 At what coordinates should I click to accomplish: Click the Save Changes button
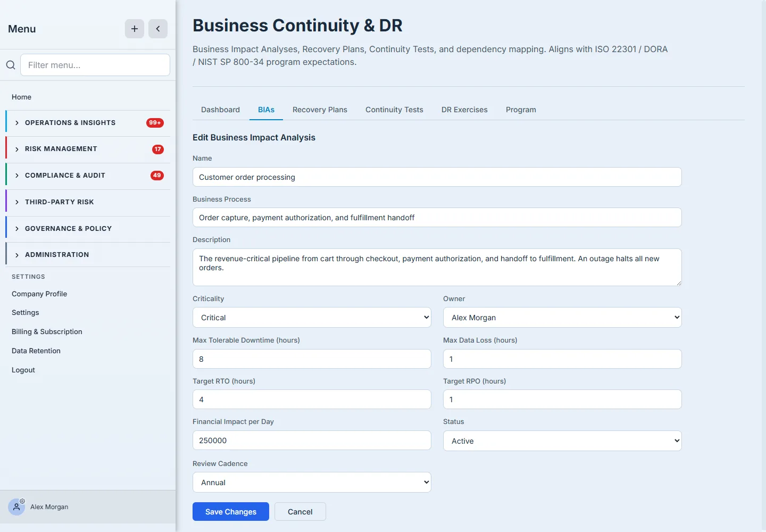pos(231,512)
